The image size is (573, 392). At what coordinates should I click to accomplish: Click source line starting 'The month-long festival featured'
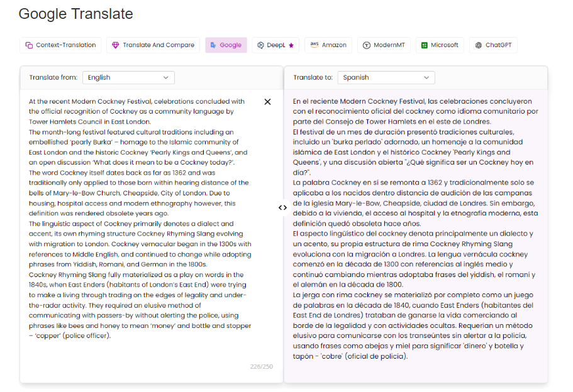pos(131,132)
